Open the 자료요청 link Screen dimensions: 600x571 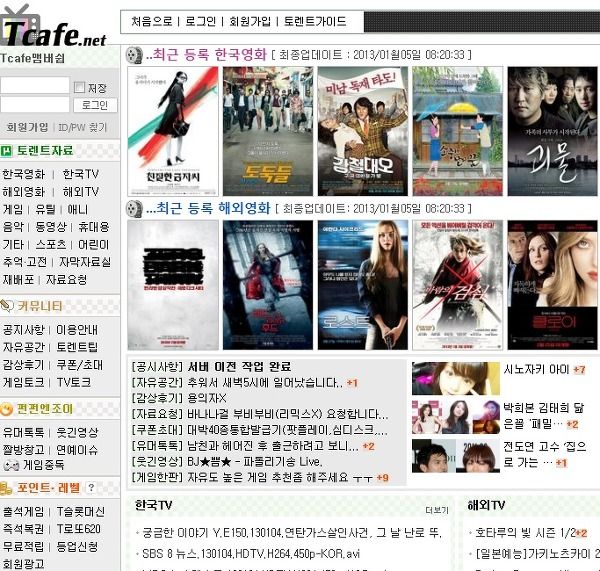tap(67, 280)
